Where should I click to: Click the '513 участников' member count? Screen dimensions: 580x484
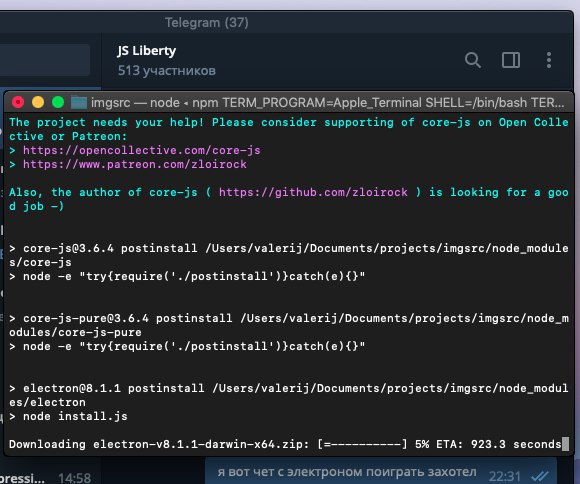(166, 70)
